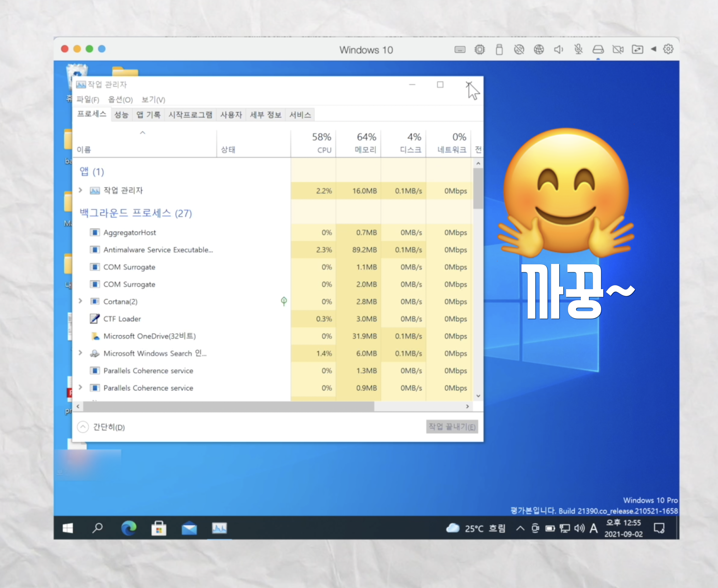This screenshot has height=588, width=718.
Task: Sort by the 메모리 column header
Action: tap(358, 143)
